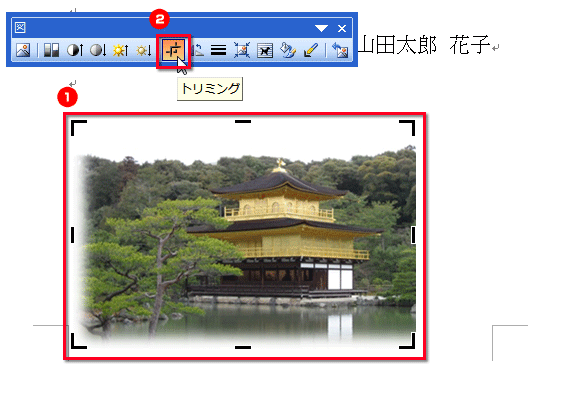The image size is (561, 393).
Task: Click the right-middle crop handle of the picture
Action: 413,235
